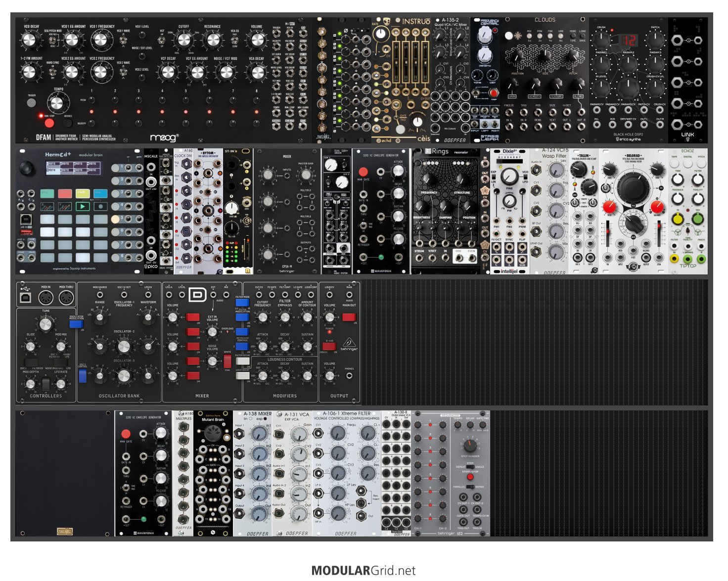Click the Glide knob on Model D
Screen dimensions: 728x581
click(31, 346)
